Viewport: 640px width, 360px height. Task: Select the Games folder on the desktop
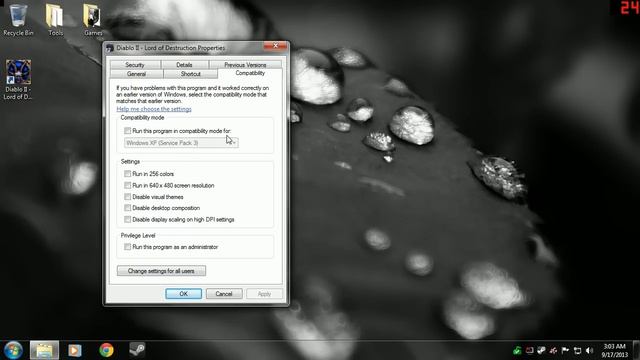[93, 20]
